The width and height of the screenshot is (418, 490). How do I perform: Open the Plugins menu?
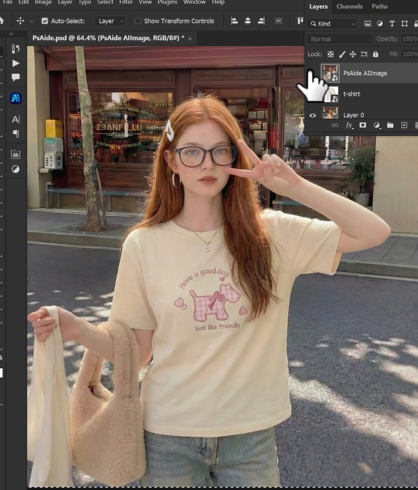[x=167, y=2]
